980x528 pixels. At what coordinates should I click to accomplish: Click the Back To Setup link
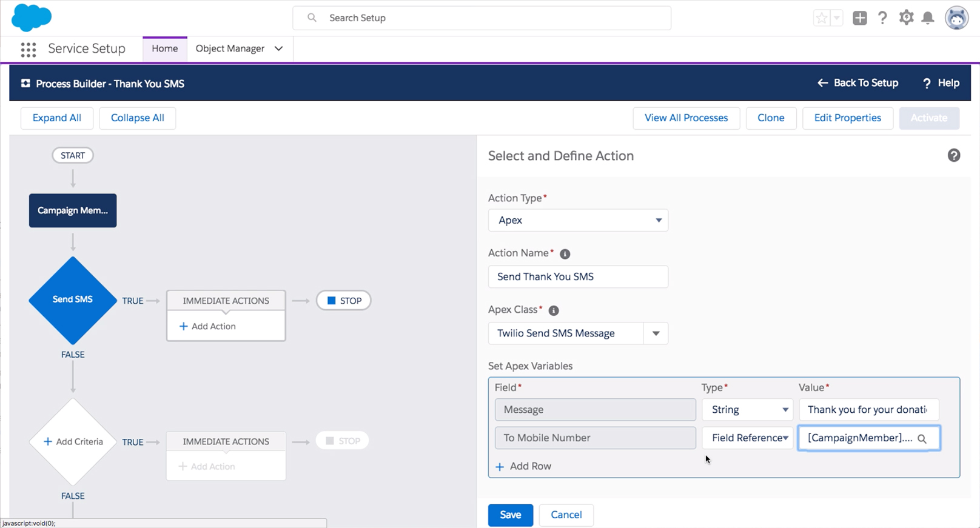tap(857, 83)
